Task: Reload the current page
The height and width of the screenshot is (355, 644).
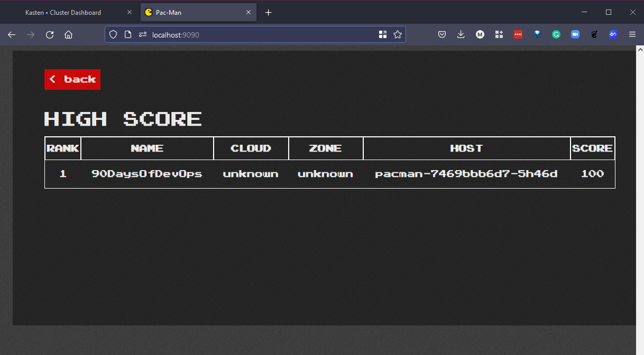Action: coord(50,35)
